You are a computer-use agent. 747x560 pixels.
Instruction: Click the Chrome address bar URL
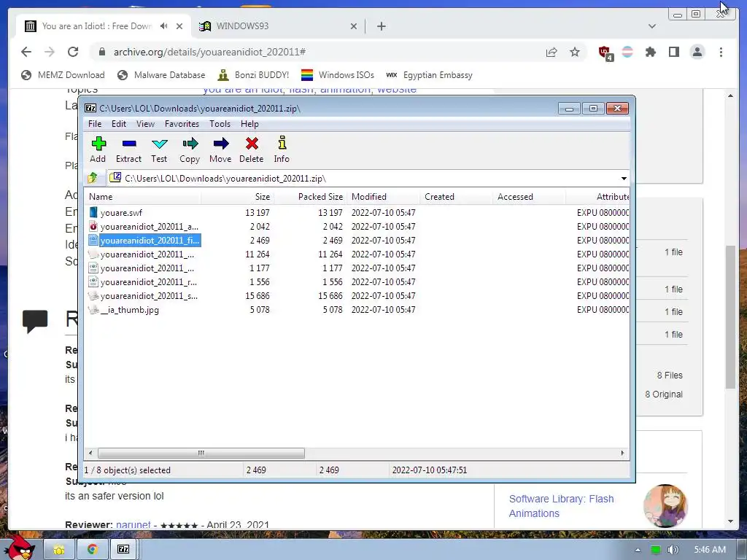click(209, 52)
